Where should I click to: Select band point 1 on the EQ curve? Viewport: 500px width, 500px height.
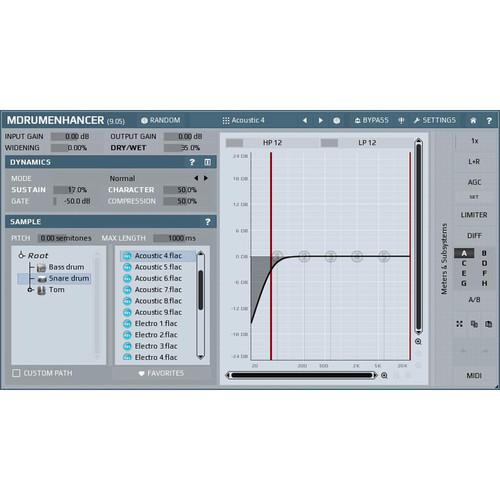[277, 255]
